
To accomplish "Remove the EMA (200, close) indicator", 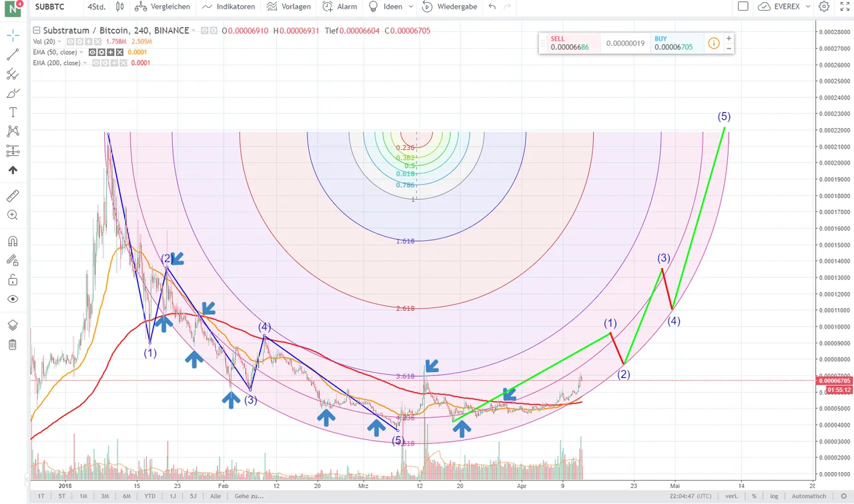I will point(123,63).
